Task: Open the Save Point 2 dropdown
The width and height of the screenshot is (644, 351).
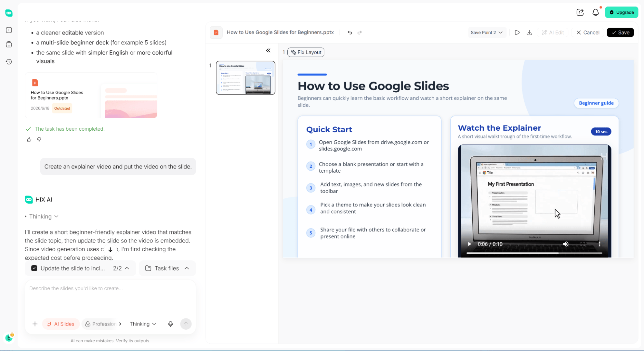Action: click(486, 33)
